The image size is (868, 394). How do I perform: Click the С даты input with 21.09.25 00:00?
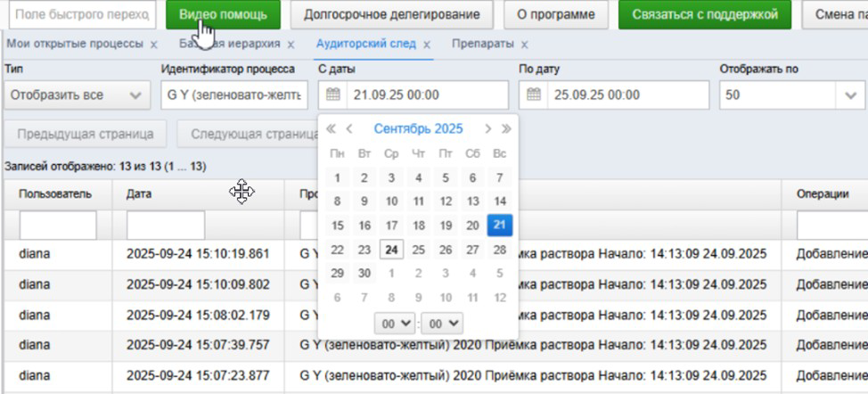(x=428, y=95)
